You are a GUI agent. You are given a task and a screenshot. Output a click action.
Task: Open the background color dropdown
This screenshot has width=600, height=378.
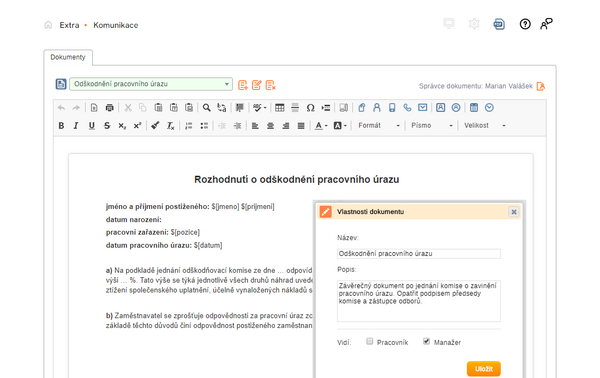(x=340, y=125)
